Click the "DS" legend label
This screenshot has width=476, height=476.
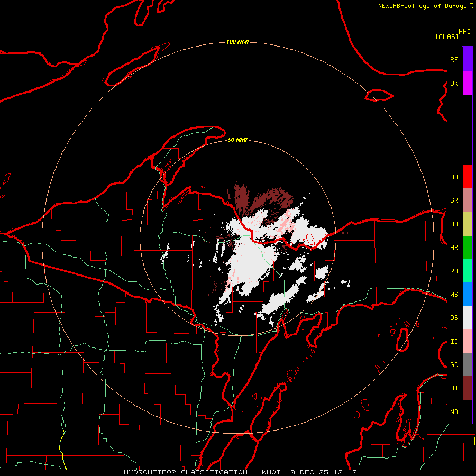click(x=454, y=318)
